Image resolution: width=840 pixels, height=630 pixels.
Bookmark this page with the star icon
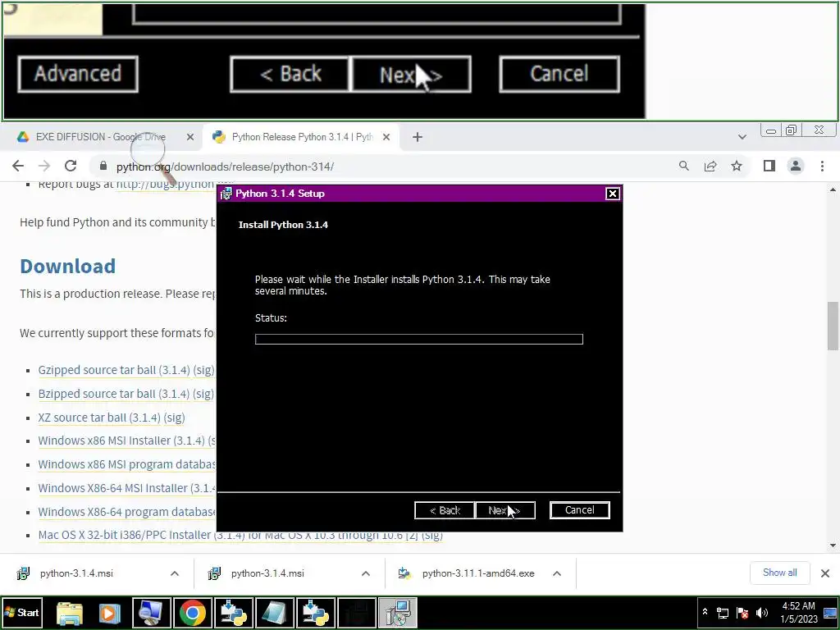737,166
